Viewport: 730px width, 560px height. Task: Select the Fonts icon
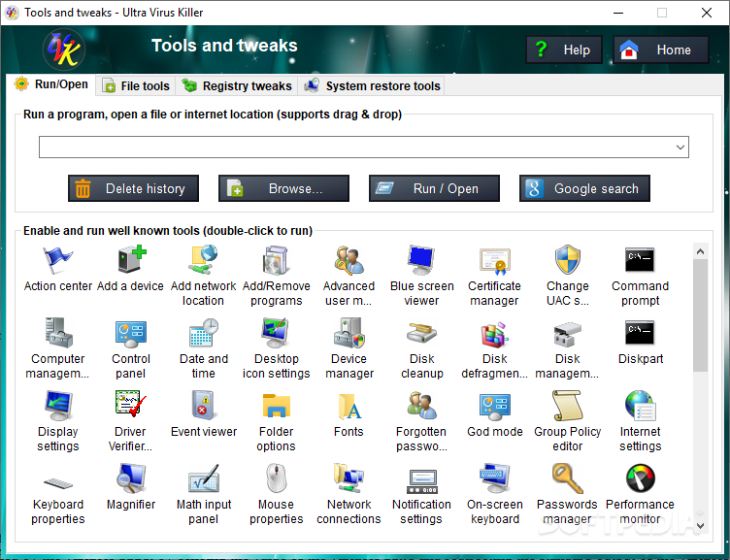point(349,406)
